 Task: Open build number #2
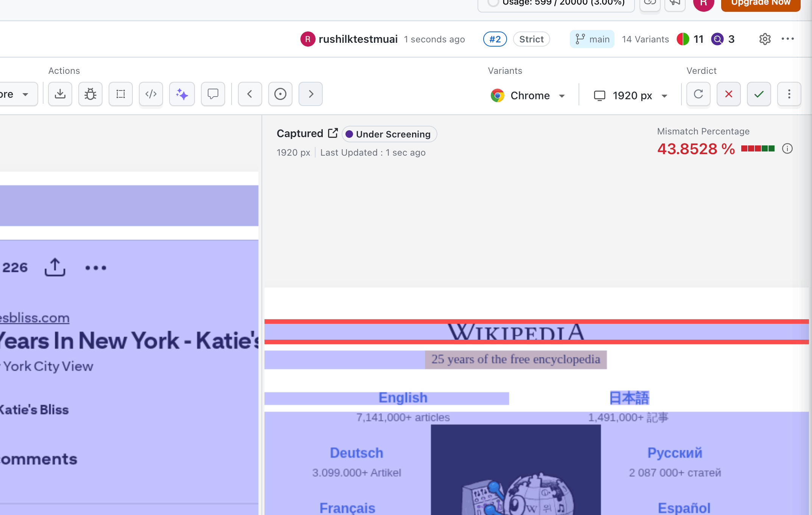(x=495, y=39)
